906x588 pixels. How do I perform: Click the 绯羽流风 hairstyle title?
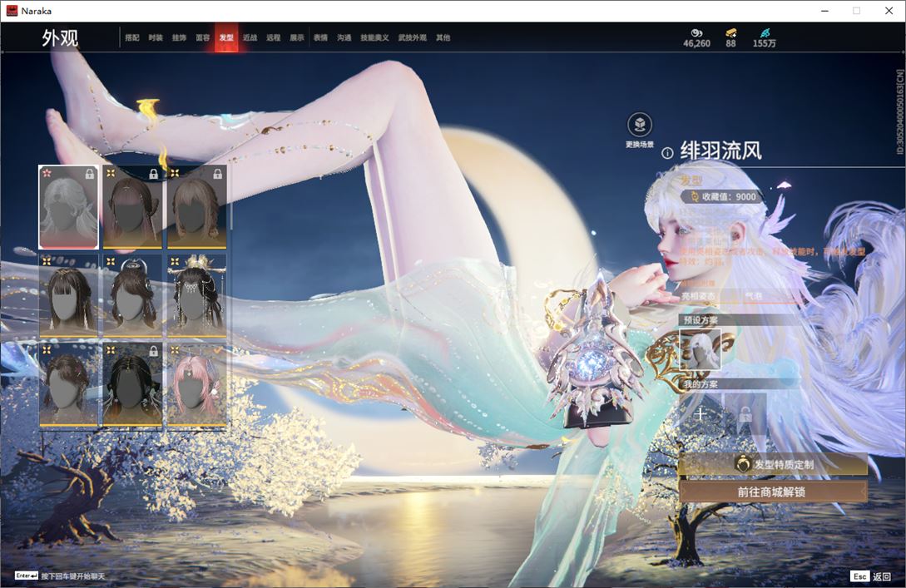pos(721,151)
